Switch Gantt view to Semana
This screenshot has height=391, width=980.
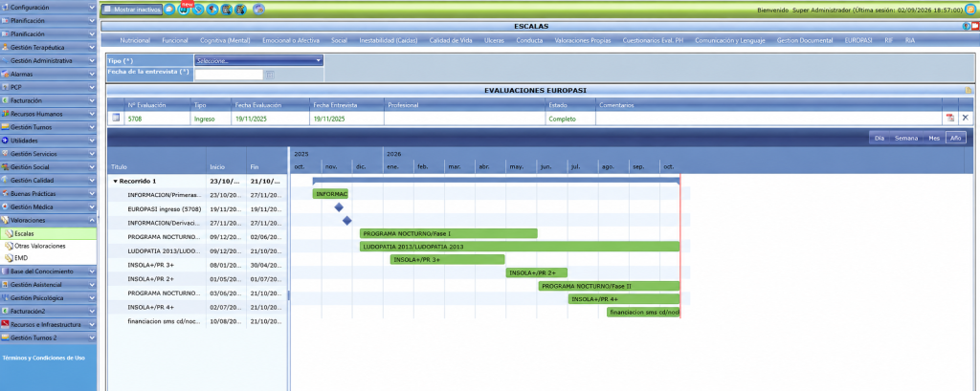coord(906,138)
